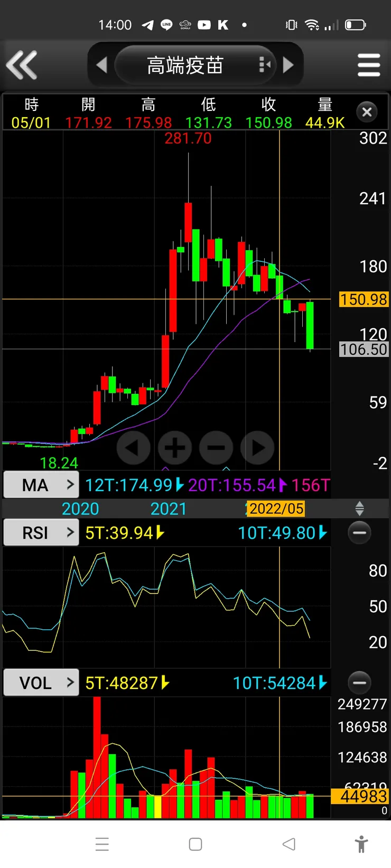Tap the 44983 volume label
This screenshot has width=391, height=868.
(x=360, y=796)
